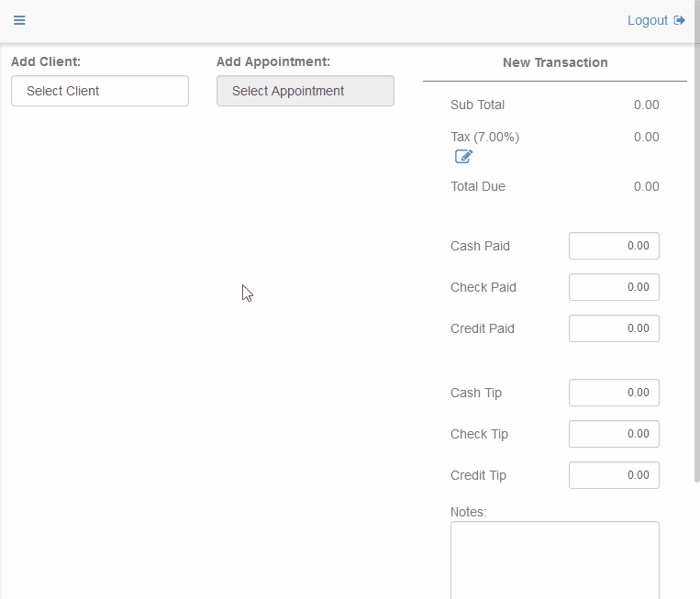
Task: Click the Sub Total amount value
Action: [646, 105]
